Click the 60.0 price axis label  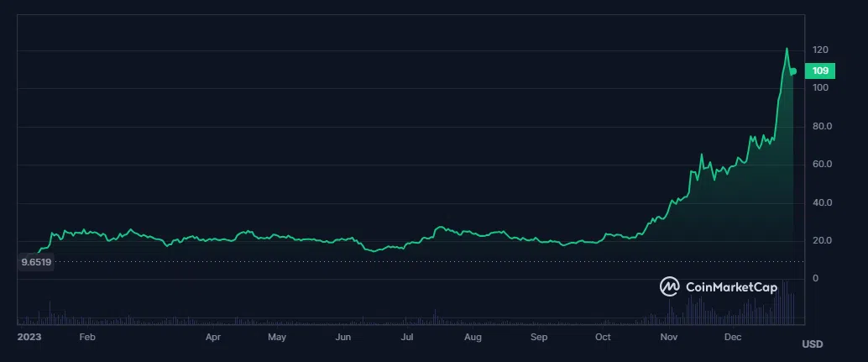pos(823,165)
